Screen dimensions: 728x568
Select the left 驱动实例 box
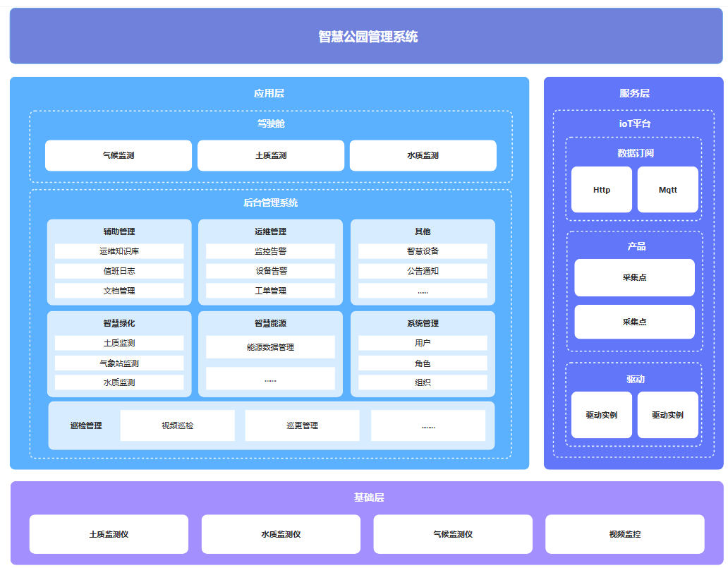pos(602,415)
